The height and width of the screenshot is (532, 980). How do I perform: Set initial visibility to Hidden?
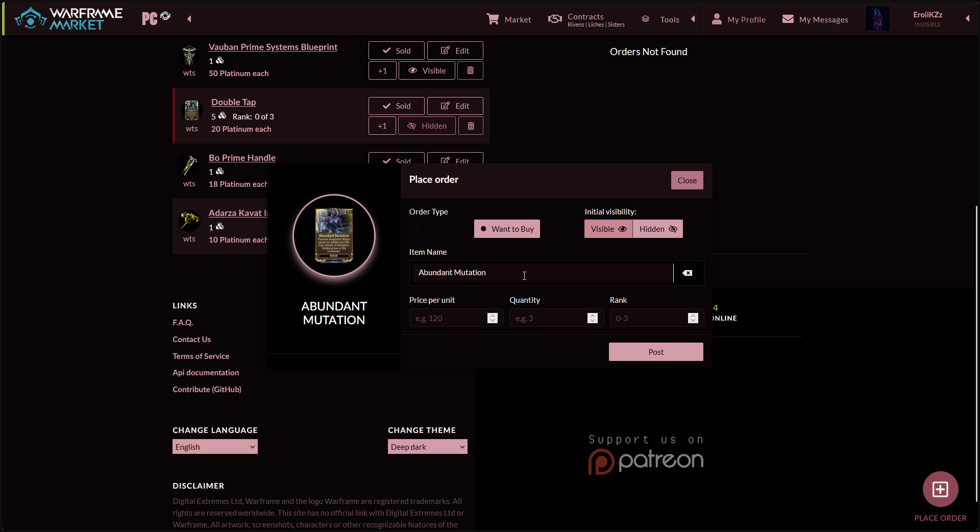(x=658, y=229)
